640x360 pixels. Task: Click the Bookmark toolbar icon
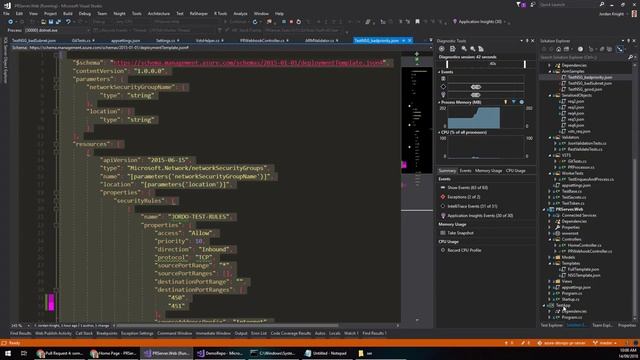(417, 22)
